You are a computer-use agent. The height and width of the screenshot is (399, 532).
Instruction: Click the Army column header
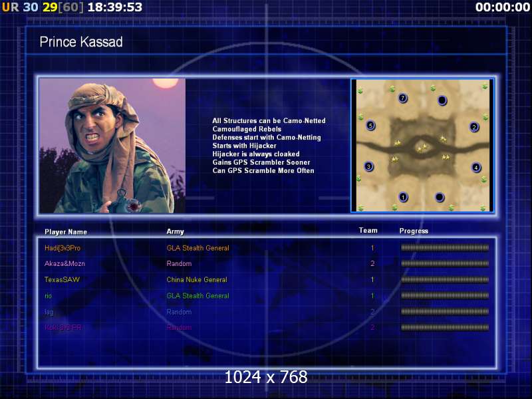[175, 231]
